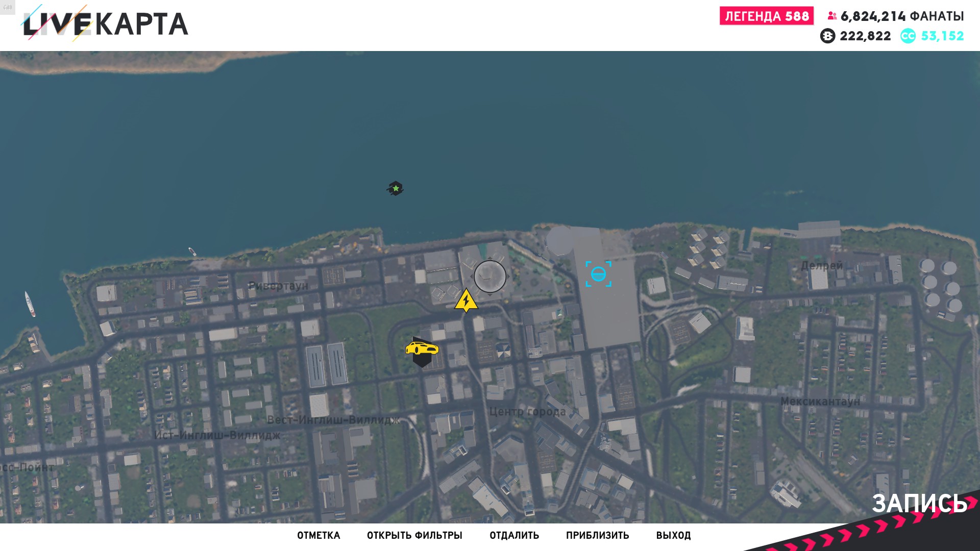980x551 pixels.
Task: Click the Мексикантаун district label
Action: click(x=820, y=402)
